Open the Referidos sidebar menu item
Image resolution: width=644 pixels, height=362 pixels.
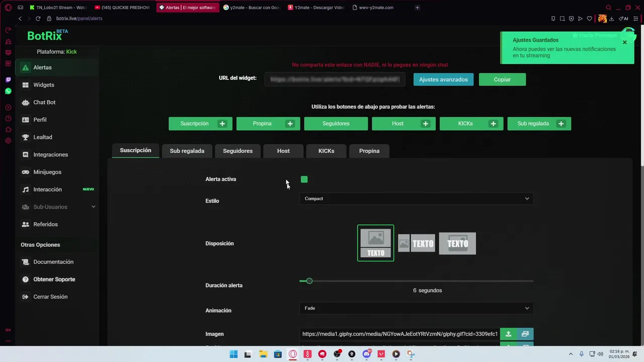tap(57, 224)
